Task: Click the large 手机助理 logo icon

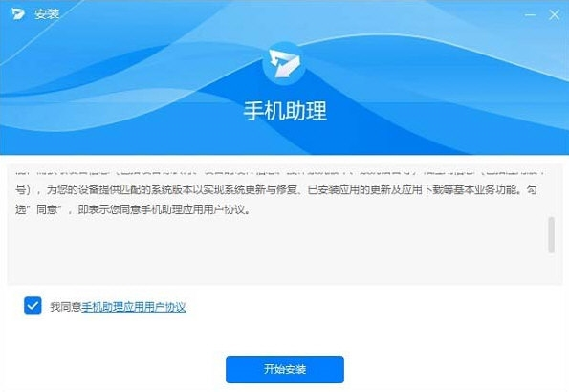Action: (284, 64)
